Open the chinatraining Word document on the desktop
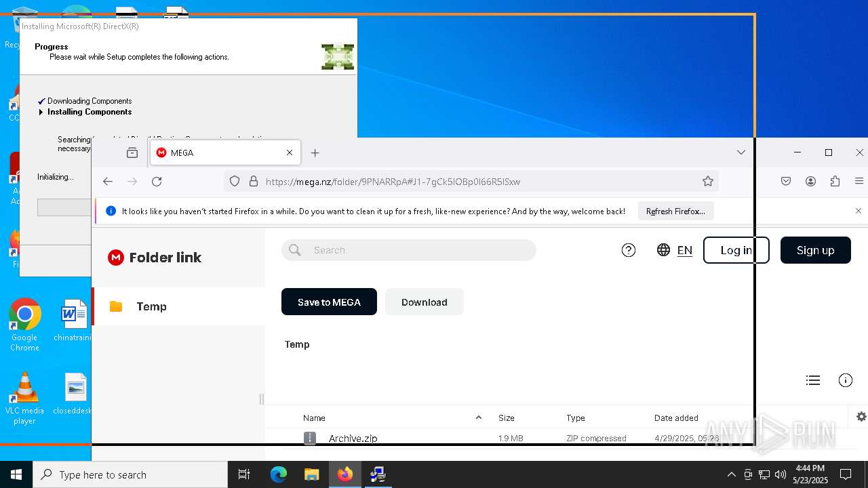 pos(74,321)
